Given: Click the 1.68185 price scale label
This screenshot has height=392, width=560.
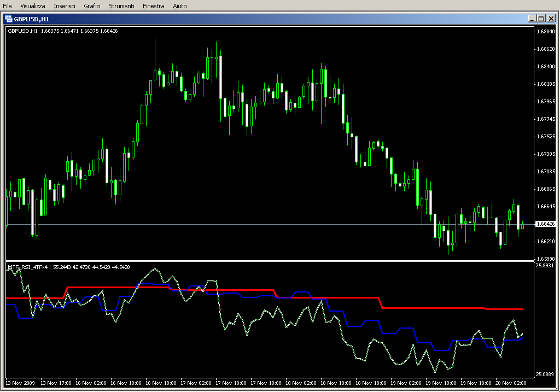Looking at the screenshot, I should click(x=546, y=84).
